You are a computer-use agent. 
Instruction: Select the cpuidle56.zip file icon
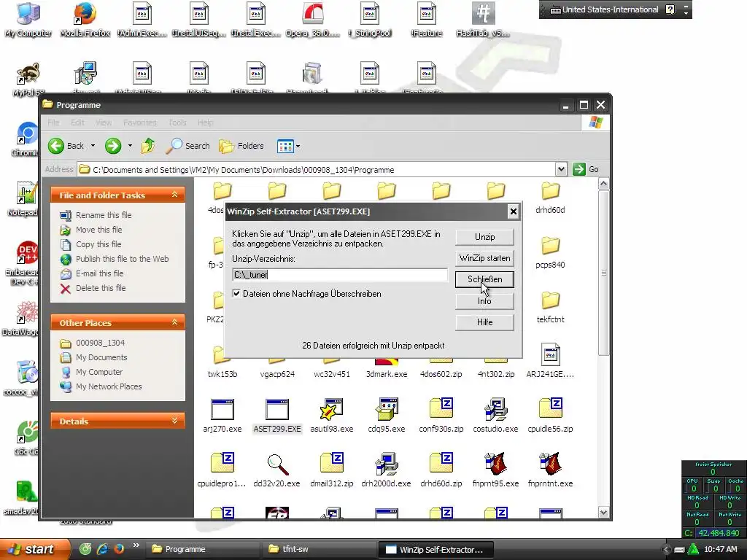[550, 410]
